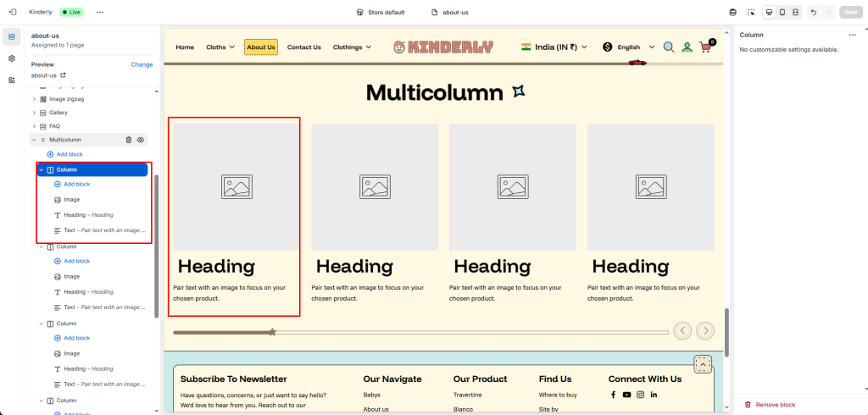Switch to fullscreen preview view
Viewport: 868px width, 415px height.
[795, 13]
